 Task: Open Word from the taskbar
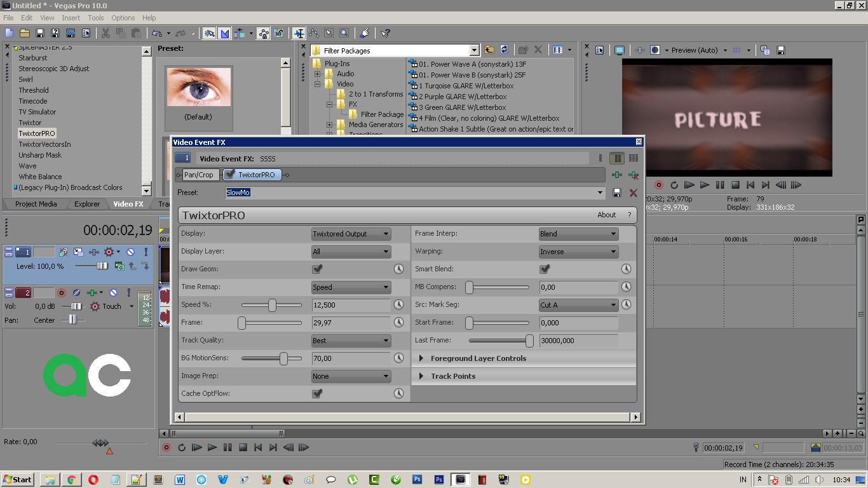click(x=180, y=480)
